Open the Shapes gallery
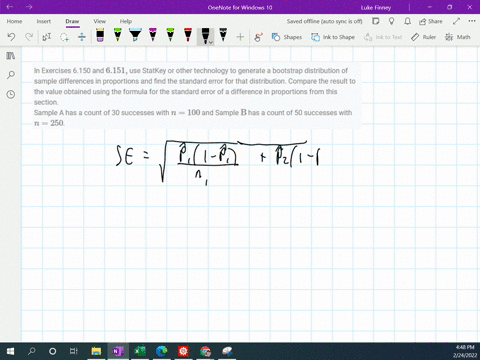 pyautogui.click(x=287, y=37)
